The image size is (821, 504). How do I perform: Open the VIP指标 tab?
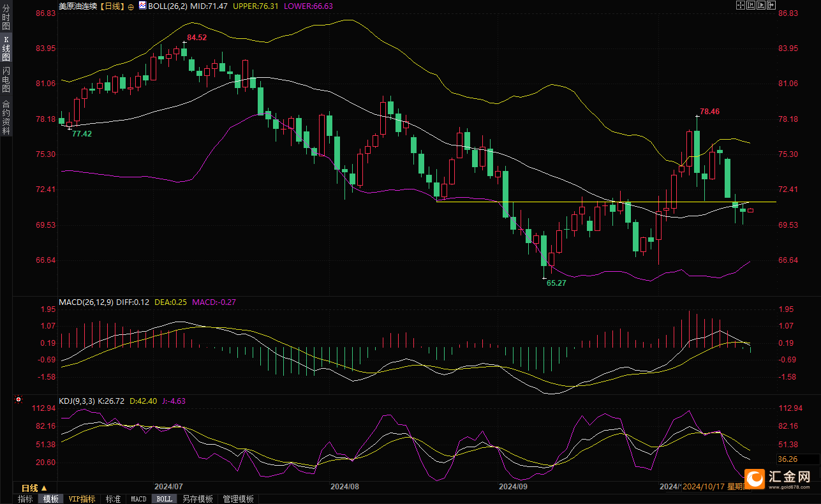(x=82, y=499)
